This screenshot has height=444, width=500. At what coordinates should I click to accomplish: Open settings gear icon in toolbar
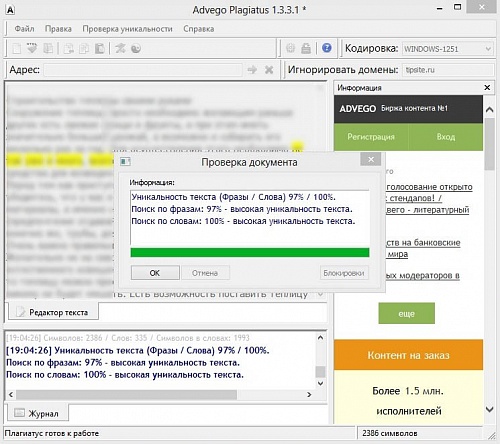pyautogui.click(x=290, y=48)
